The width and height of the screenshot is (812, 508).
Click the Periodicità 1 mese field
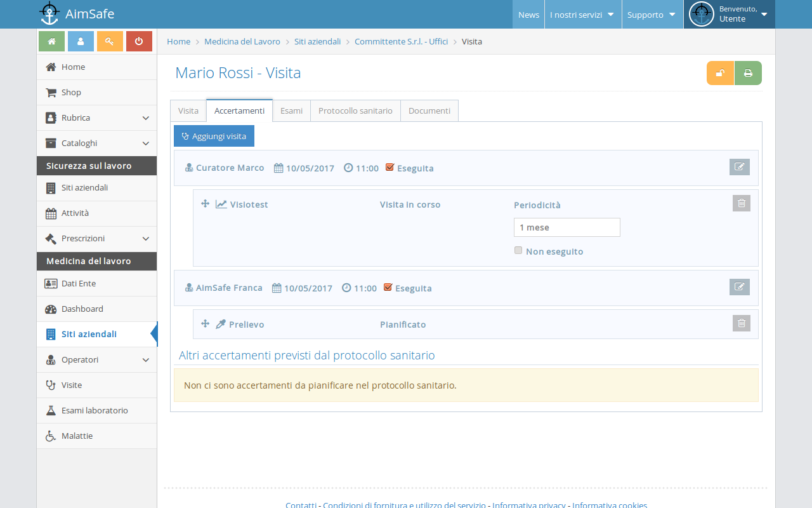(x=566, y=227)
